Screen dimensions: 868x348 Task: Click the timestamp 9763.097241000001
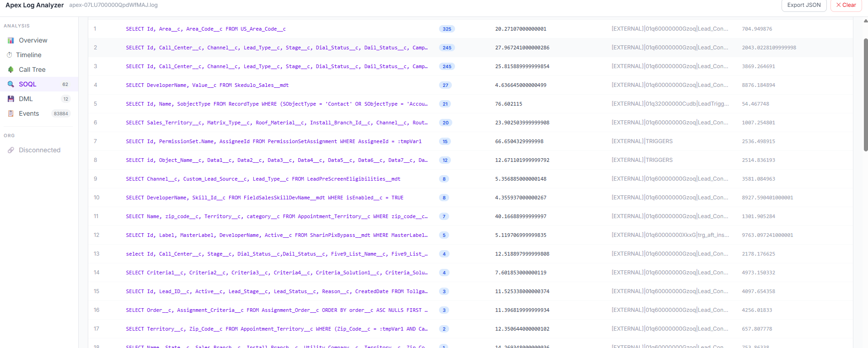coord(767,235)
